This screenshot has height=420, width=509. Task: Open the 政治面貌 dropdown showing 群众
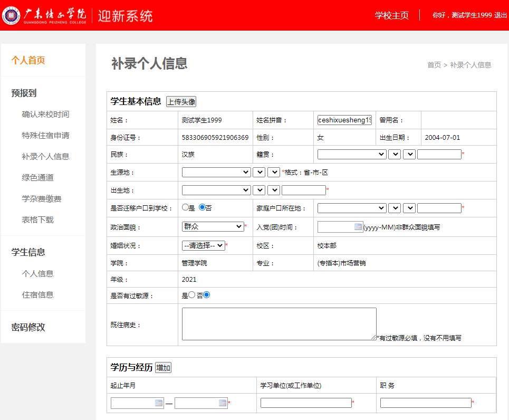pyautogui.click(x=213, y=226)
